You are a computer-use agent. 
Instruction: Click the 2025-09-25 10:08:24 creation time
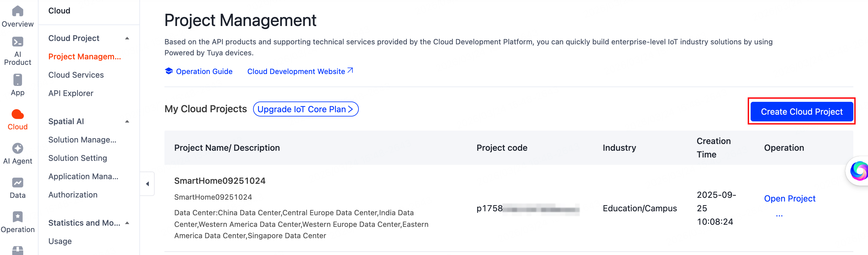click(x=716, y=209)
